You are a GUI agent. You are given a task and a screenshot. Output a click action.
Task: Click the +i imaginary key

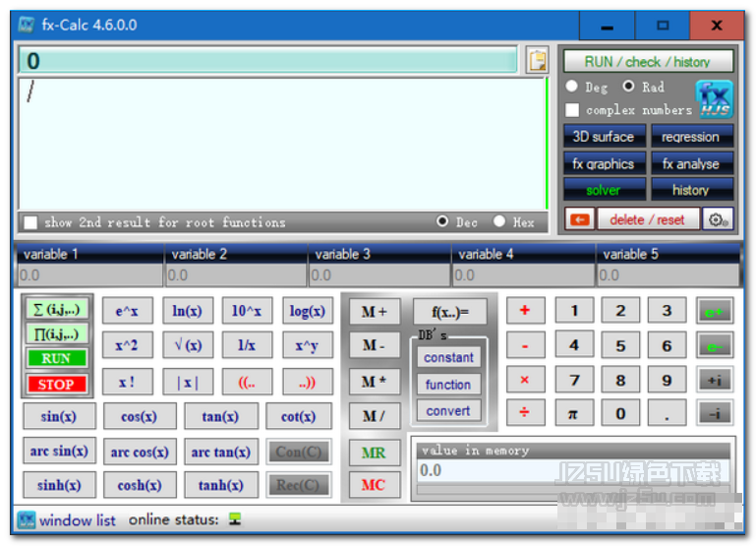[x=715, y=380]
